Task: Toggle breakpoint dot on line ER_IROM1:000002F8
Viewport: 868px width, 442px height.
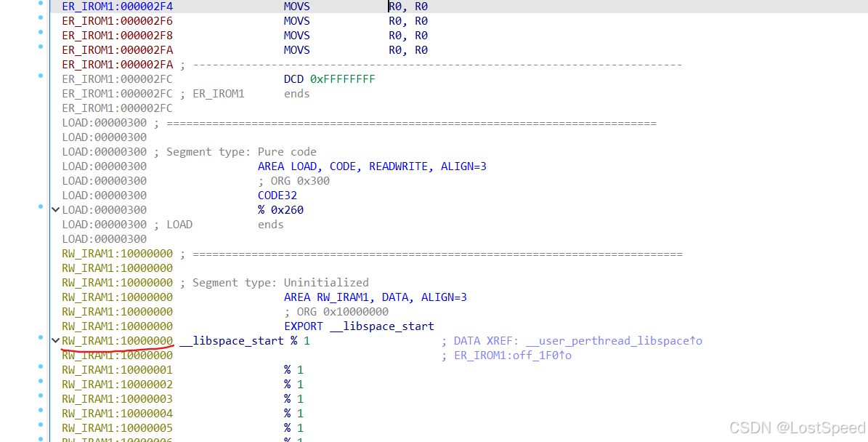Action: point(41,32)
